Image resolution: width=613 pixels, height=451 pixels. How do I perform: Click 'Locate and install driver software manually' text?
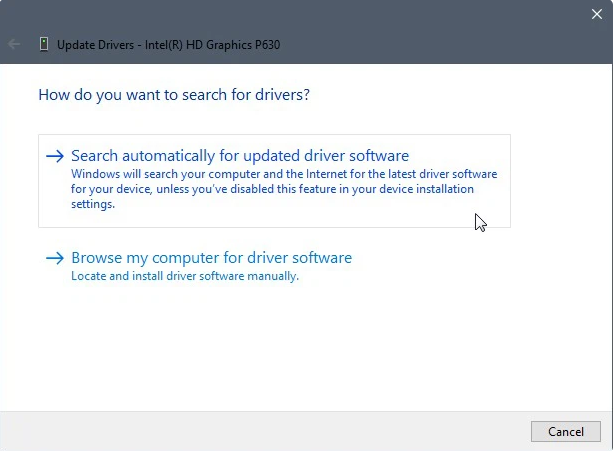[x=185, y=276]
